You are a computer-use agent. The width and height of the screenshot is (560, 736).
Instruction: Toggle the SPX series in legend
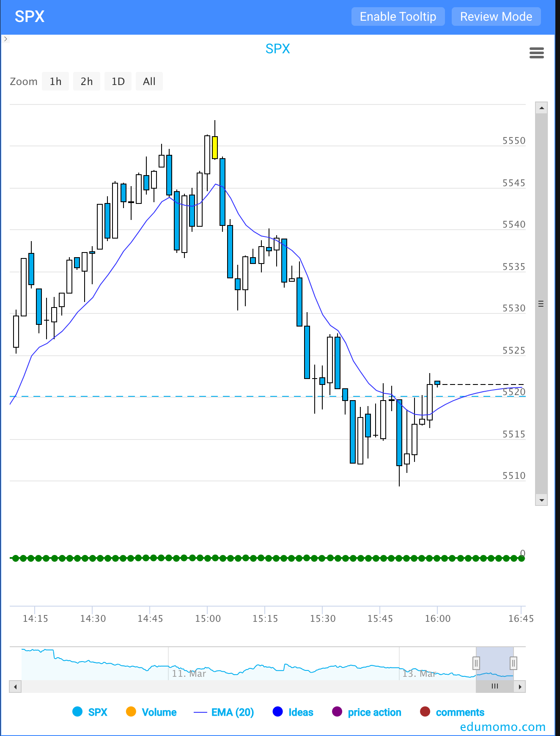click(90, 712)
